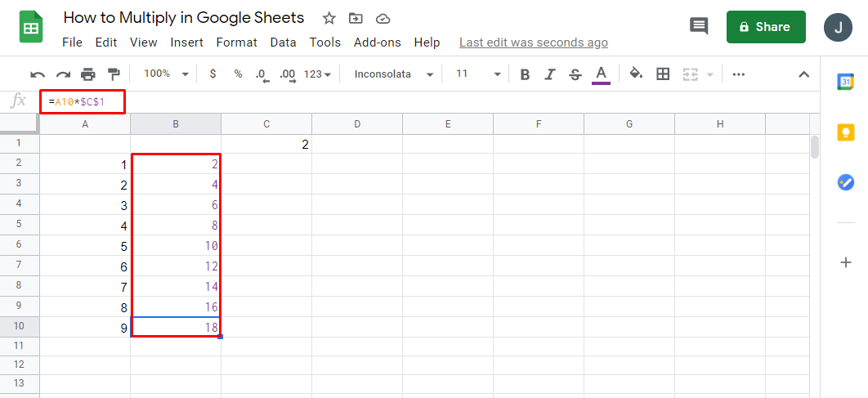
Task: Open the Format menu
Action: pos(237,42)
